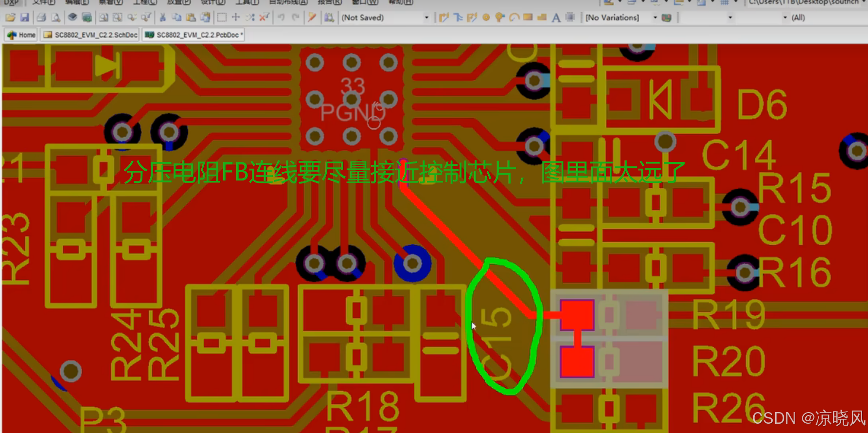
Task: Select the Place String 'A' tool
Action: 556,18
